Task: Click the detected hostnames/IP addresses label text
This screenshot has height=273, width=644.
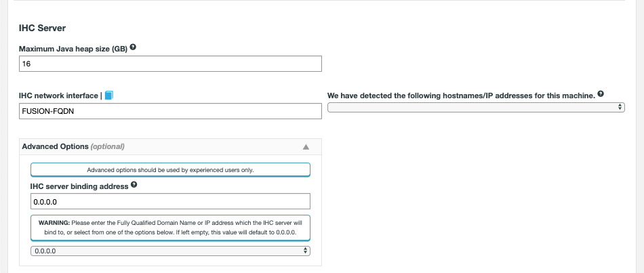Action: pos(461,96)
